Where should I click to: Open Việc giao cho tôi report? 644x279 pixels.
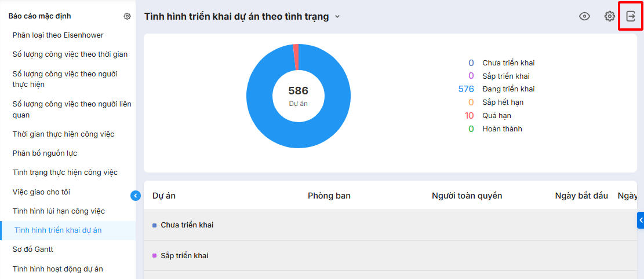[x=41, y=192]
